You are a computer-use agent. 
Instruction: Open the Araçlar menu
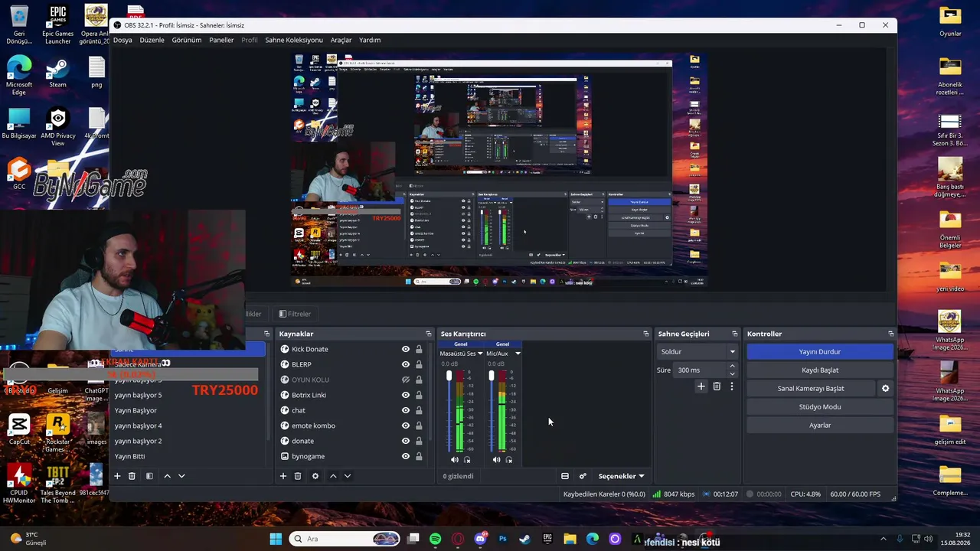[341, 40]
